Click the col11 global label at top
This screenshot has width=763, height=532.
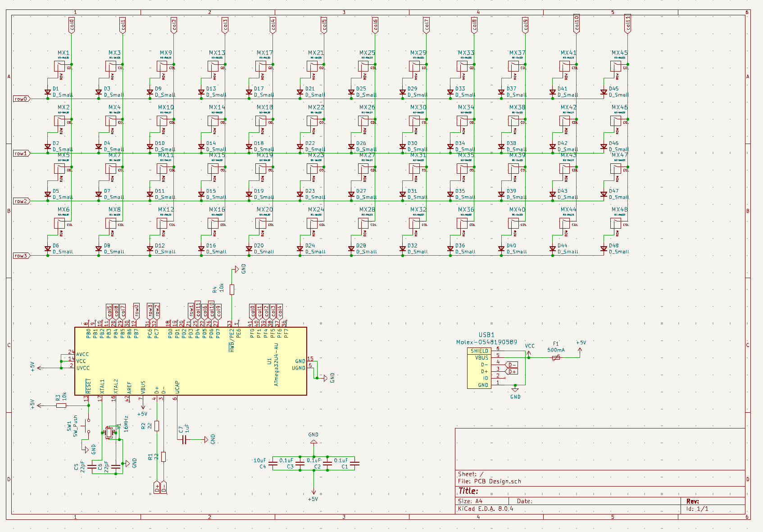click(628, 23)
